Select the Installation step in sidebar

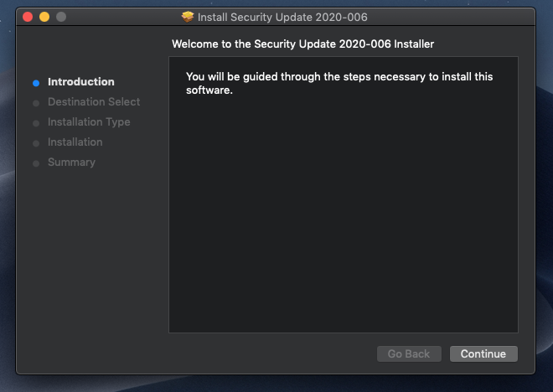click(75, 142)
